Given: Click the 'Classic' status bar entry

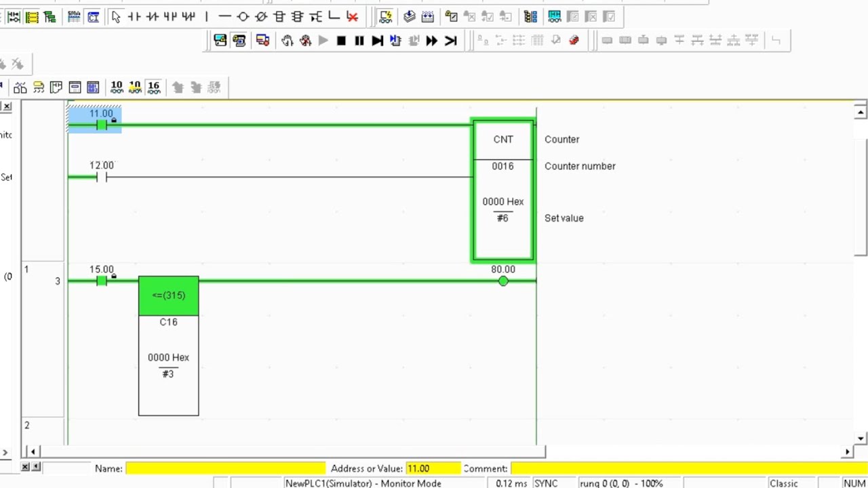Looking at the screenshot, I should [783, 483].
